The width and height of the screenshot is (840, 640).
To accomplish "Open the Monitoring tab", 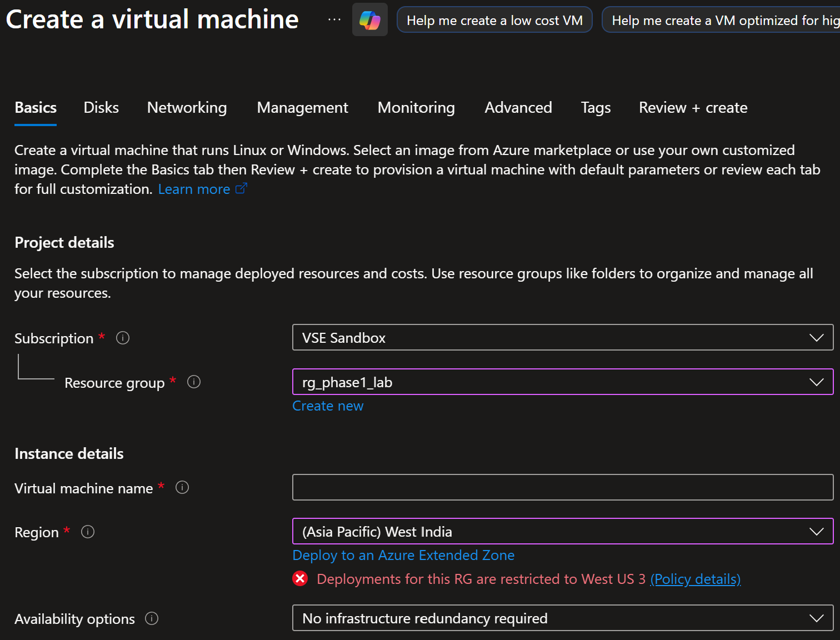I will click(416, 108).
